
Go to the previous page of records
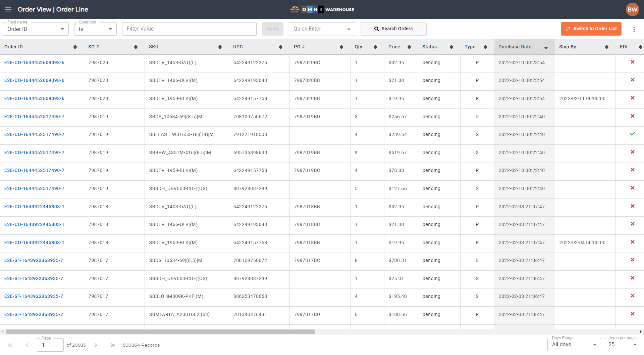tap(27, 345)
